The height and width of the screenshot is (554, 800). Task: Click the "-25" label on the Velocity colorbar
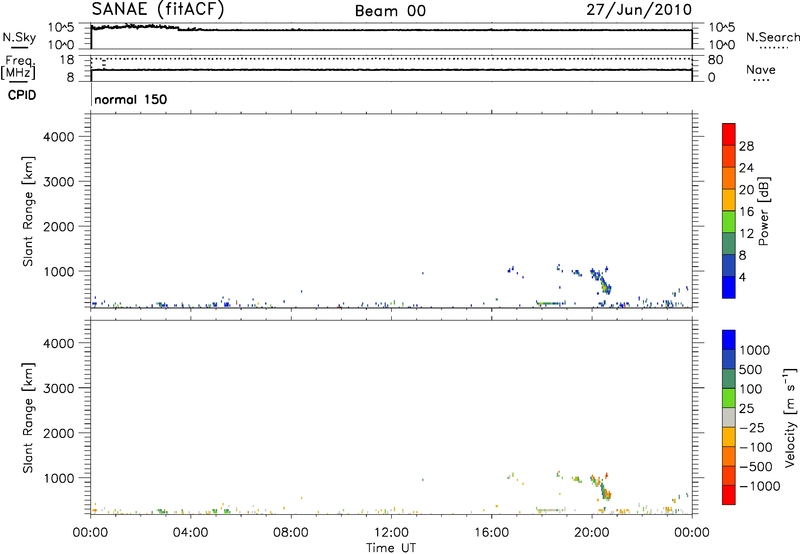pyautogui.click(x=752, y=428)
